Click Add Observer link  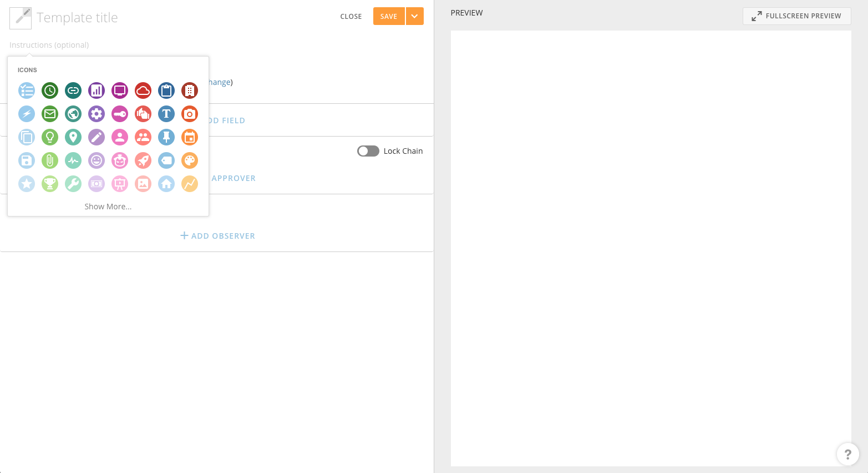(218, 236)
